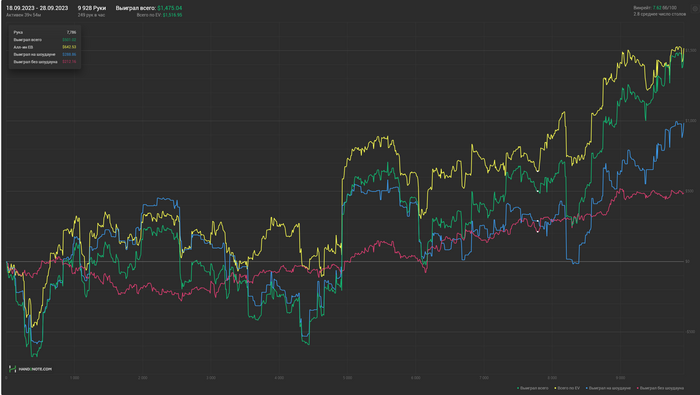700x395 pixels.
Task: Click the date range 18.09.2023 - 28.09.2023
Action: click(37, 8)
